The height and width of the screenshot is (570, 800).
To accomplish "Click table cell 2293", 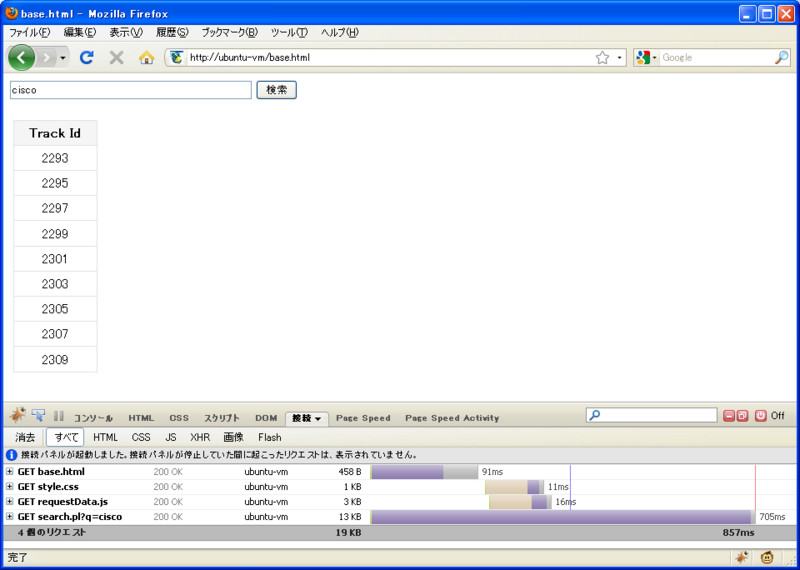I will 55,158.
